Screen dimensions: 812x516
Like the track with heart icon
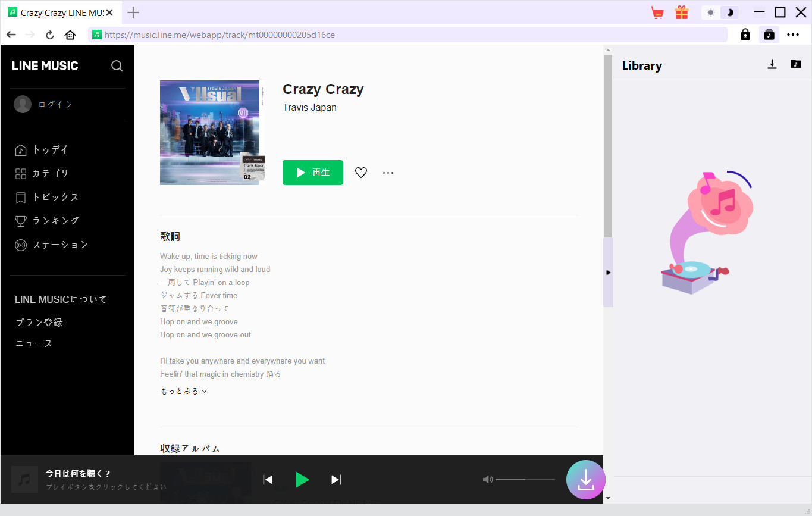point(361,173)
